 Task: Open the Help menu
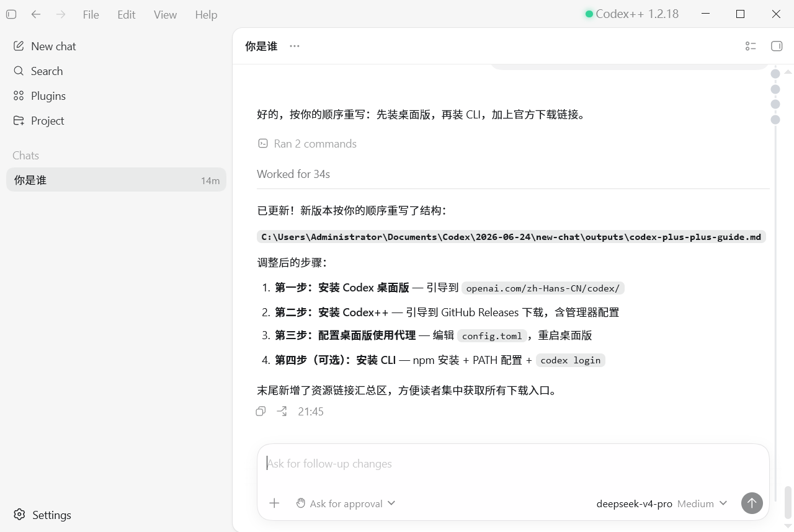pos(206,14)
